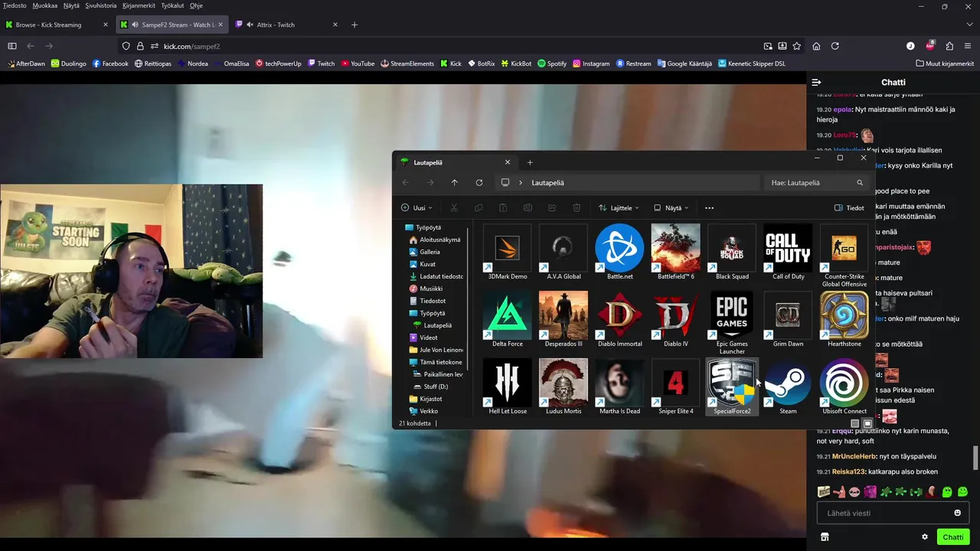The image size is (980, 551).
Task: Switch Explorer to large thumbnails view
Action: click(867, 423)
